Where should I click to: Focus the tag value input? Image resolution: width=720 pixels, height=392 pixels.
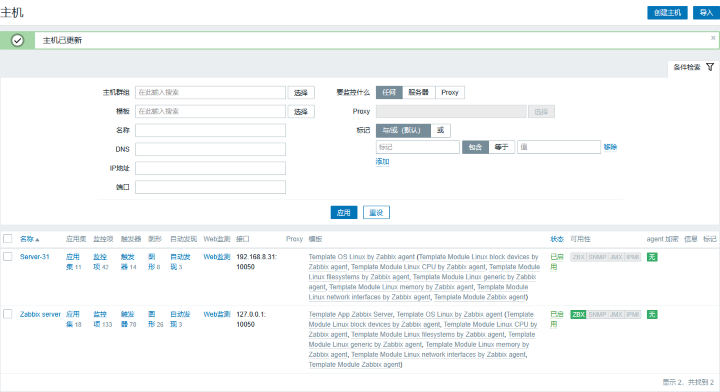point(559,147)
